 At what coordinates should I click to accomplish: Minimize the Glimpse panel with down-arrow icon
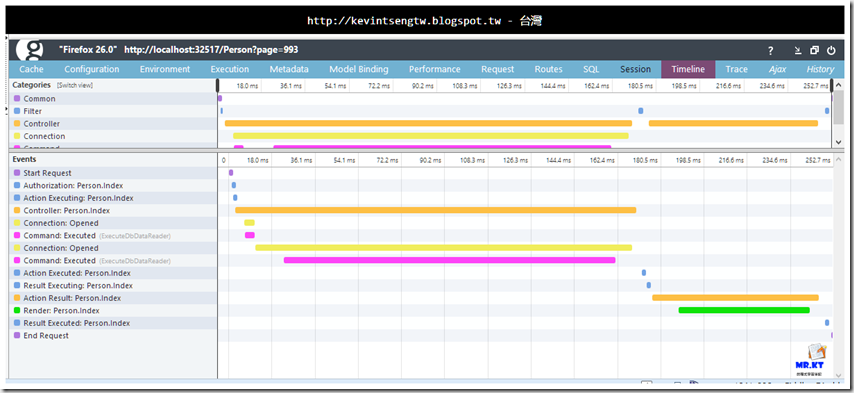[x=798, y=51]
